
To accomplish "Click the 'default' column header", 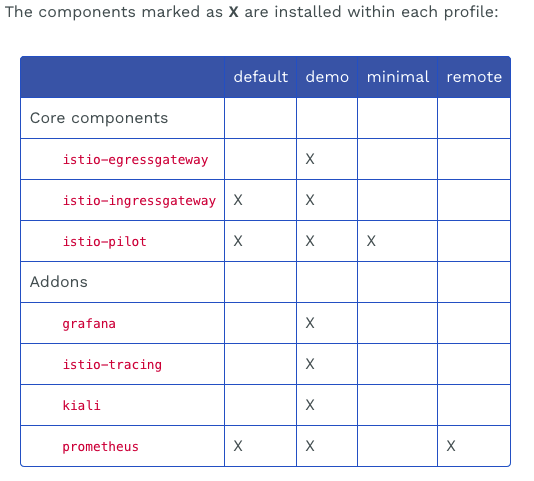I will [261, 77].
